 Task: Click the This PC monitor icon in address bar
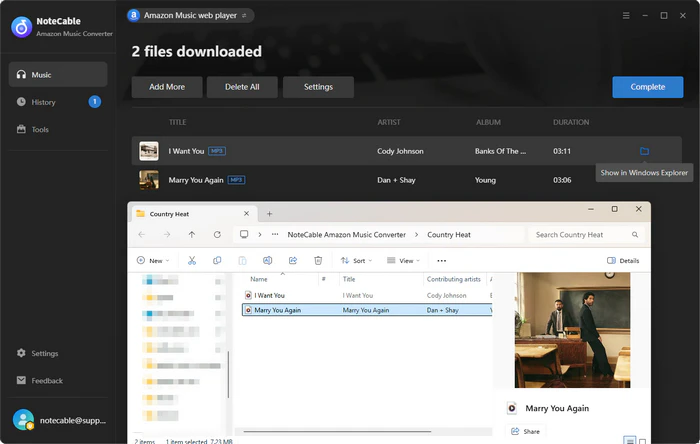pyautogui.click(x=244, y=234)
